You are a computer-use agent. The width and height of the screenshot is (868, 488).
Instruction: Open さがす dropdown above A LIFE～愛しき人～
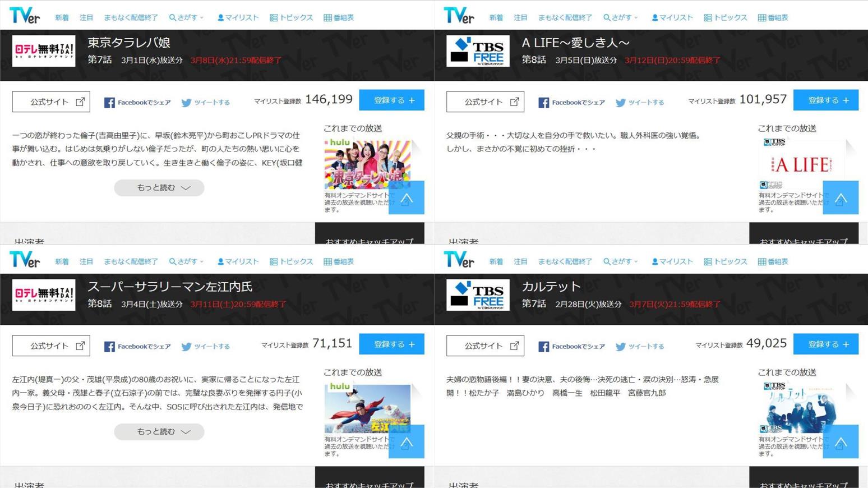621,17
